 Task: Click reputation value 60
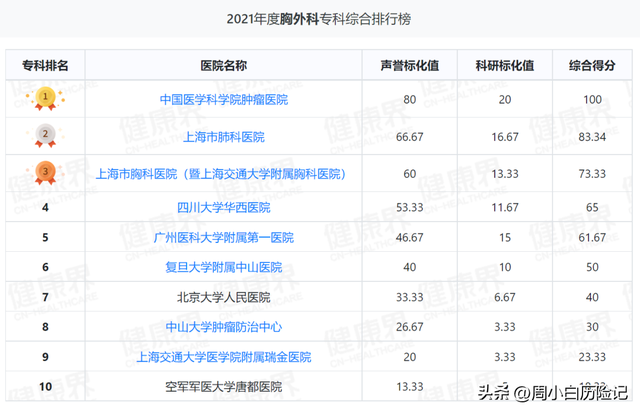click(410, 174)
